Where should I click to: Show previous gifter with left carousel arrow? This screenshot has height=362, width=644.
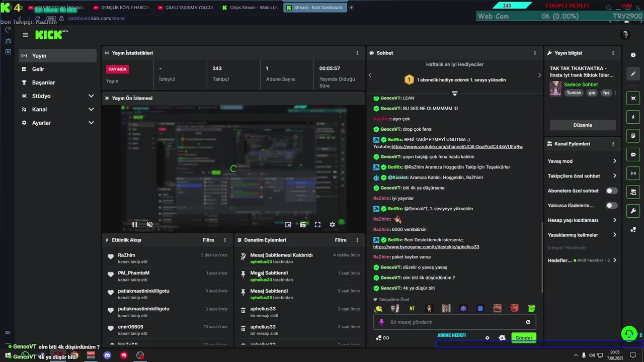pos(370,75)
